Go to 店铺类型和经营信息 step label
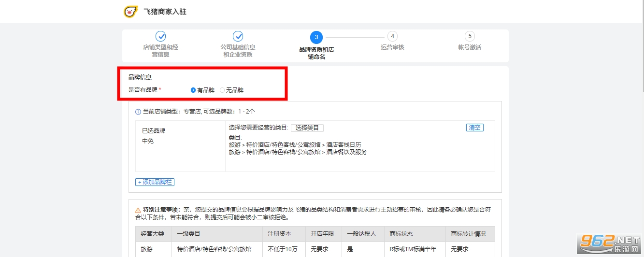644x257 pixels. [x=161, y=51]
